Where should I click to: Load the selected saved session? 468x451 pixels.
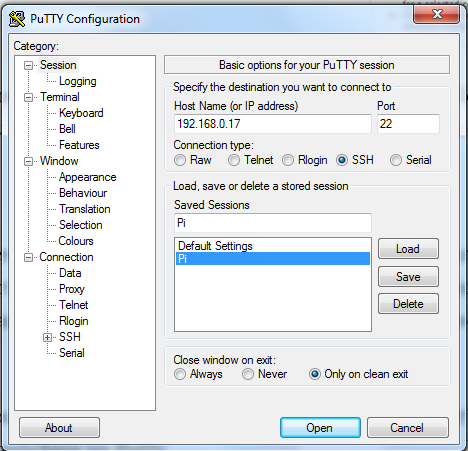(x=408, y=249)
